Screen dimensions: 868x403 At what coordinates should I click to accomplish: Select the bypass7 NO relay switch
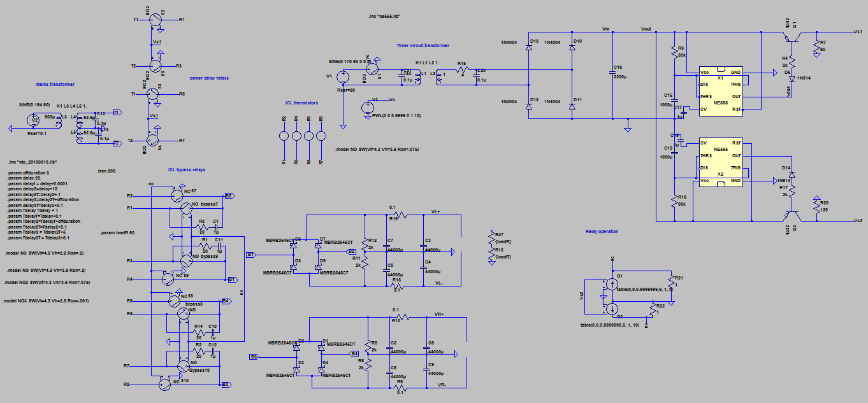click(187, 209)
